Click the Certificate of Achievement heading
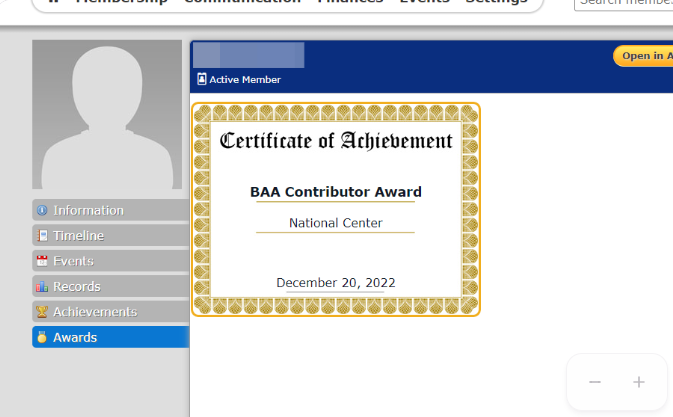 pyautogui.click(x=336, y=141)
